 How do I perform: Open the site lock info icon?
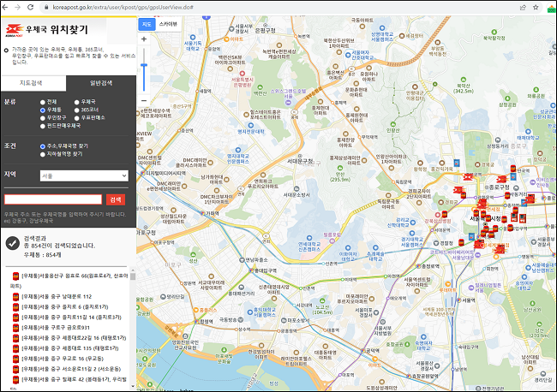tap(46, 7)
